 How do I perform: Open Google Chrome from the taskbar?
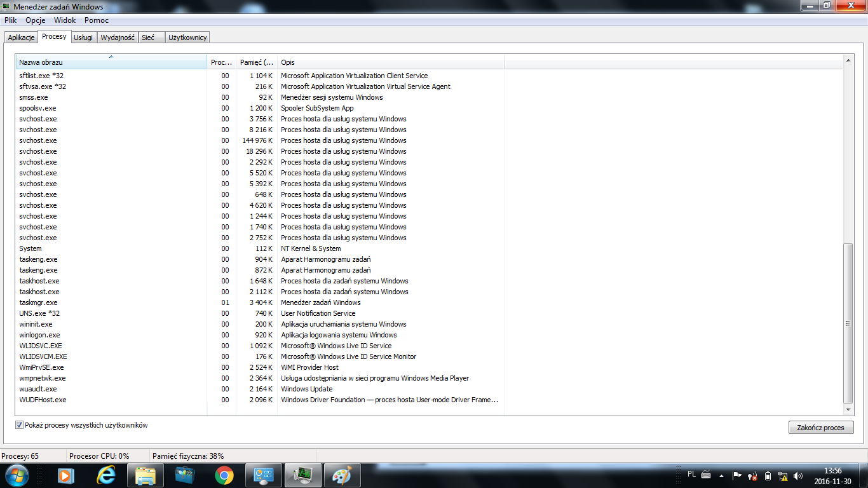click(224, 475)
